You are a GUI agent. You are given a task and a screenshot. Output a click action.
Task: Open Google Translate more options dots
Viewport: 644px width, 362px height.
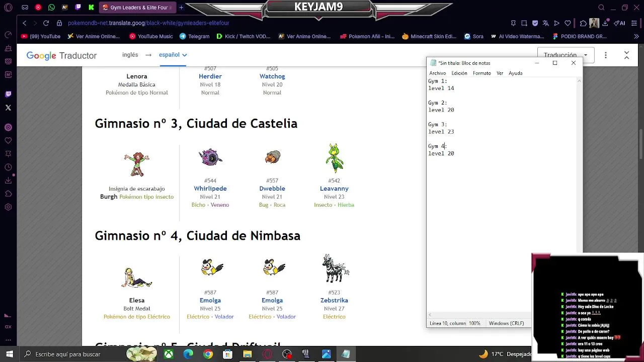tap(606, 55)
